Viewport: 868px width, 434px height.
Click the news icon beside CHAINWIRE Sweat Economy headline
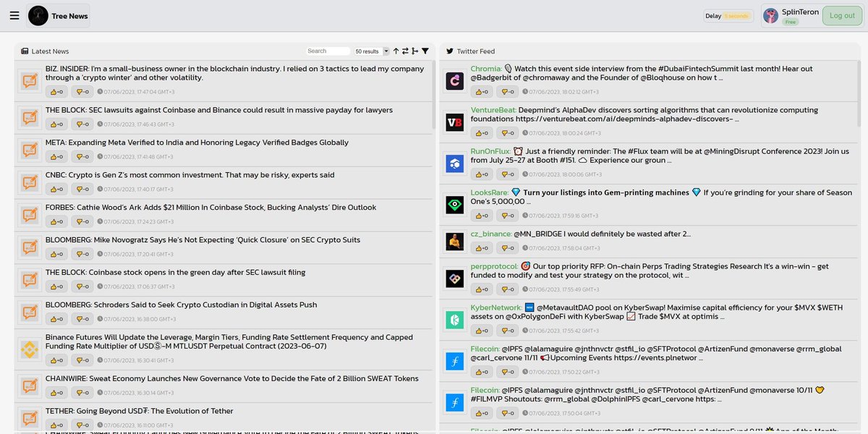tap(30, 386)
